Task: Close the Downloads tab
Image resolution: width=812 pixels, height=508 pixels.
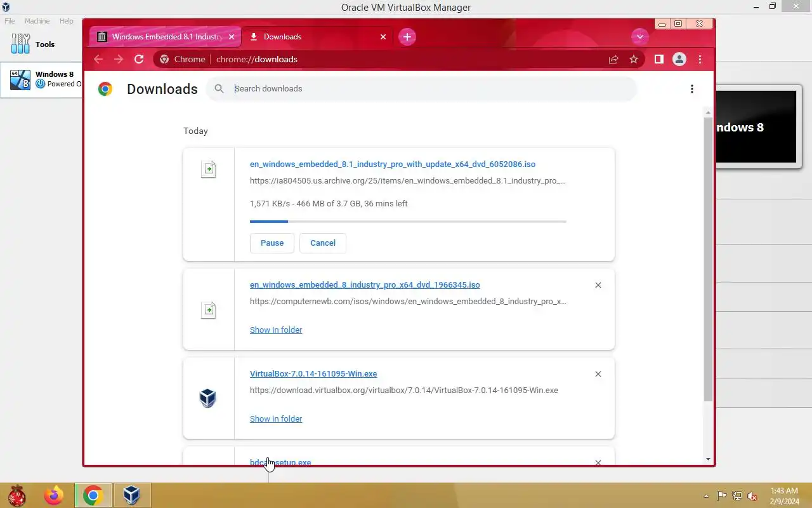Action: tap(383, 37)
